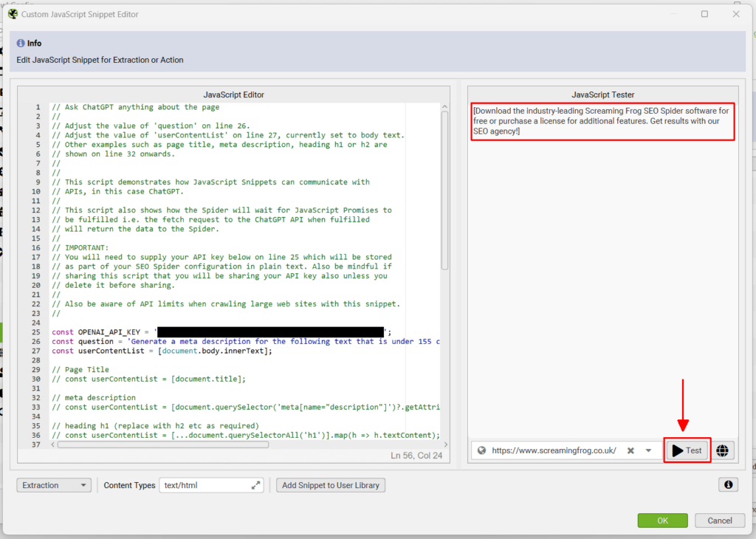
Task: Open the info icon at bottom right
Action: point(728,484)
